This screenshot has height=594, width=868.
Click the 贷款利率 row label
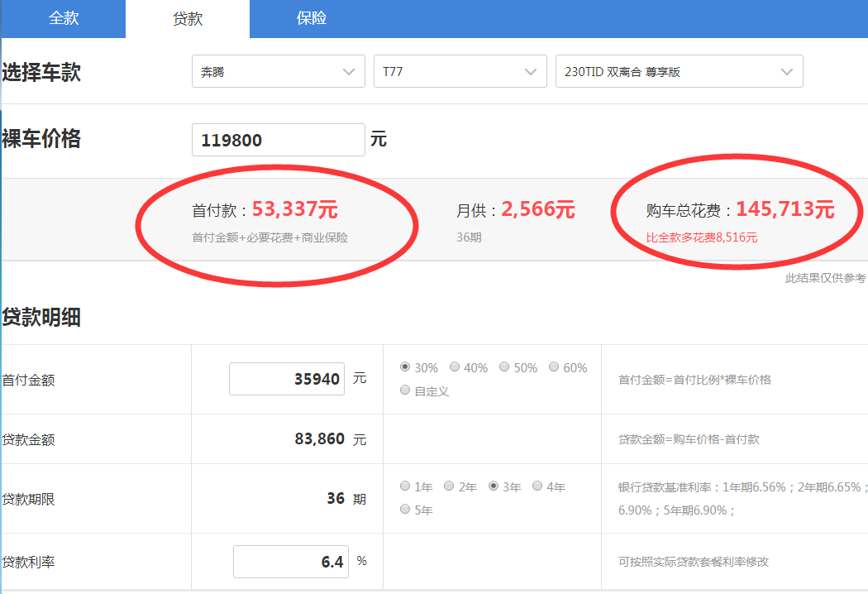pyautogui.click(x=28, y=562)
